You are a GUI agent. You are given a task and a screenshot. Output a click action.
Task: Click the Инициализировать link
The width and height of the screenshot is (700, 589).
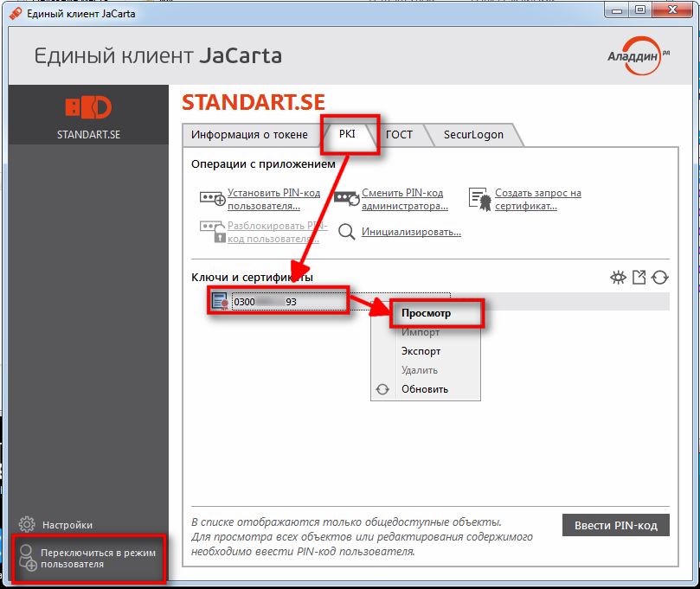coord(411,232)
